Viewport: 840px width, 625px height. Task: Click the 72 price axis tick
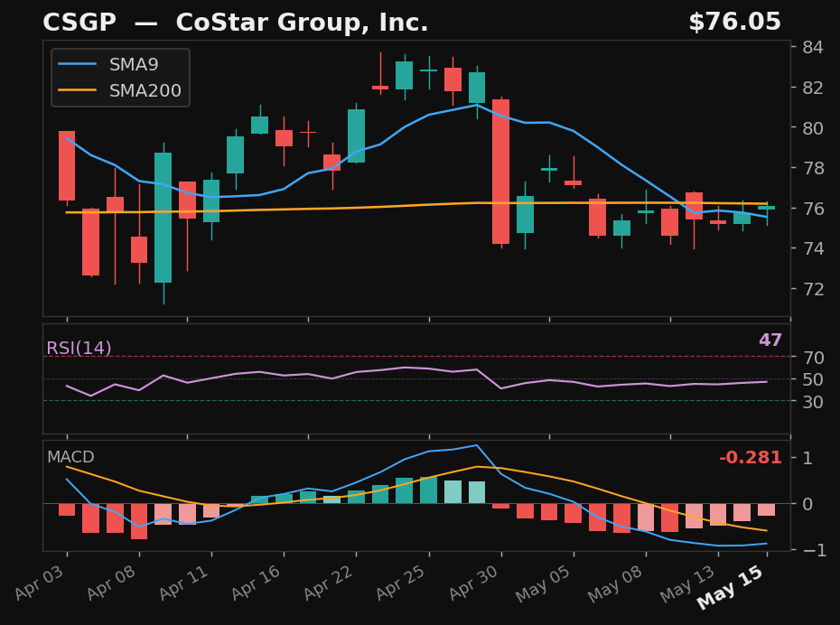(813, 289)
